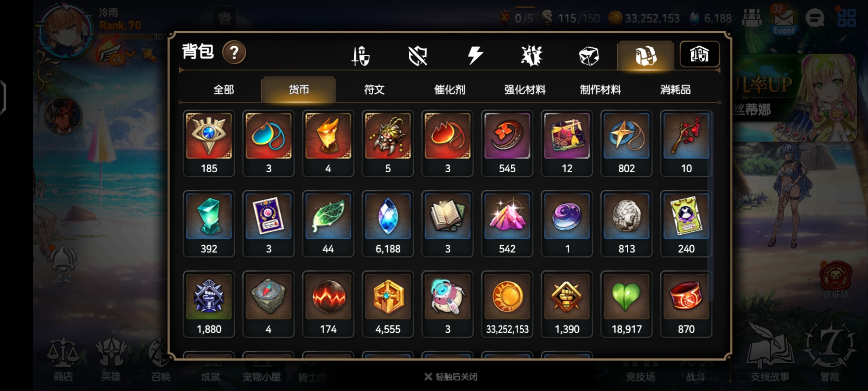Screen dimensions: 868x391
Task: Select the red bracelet item with 870
Action: [686, 304]
